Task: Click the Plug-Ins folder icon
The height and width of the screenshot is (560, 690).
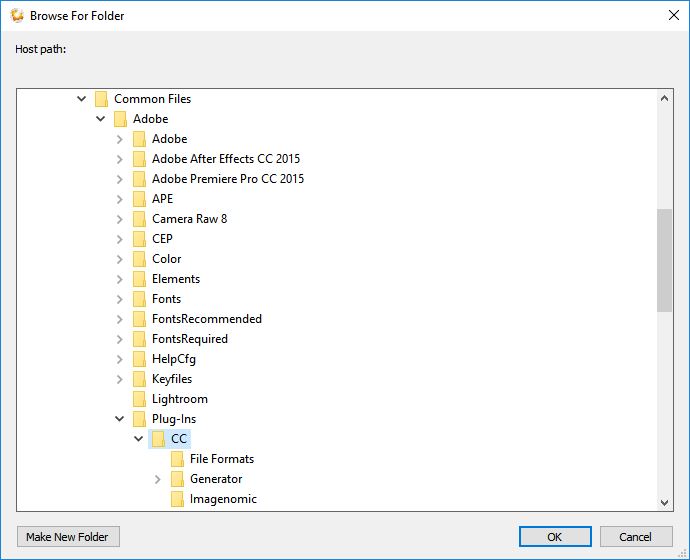Action: (x=139, y=419)
